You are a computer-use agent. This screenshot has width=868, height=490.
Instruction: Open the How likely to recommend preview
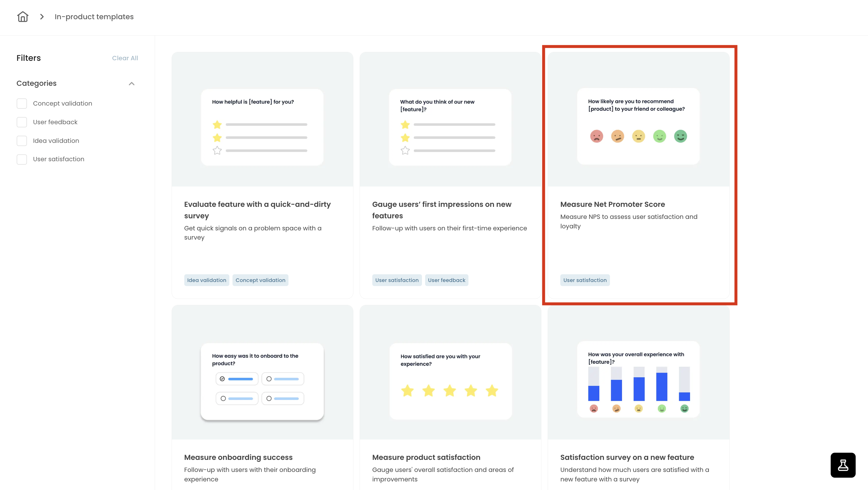click(x=638, y=126)
